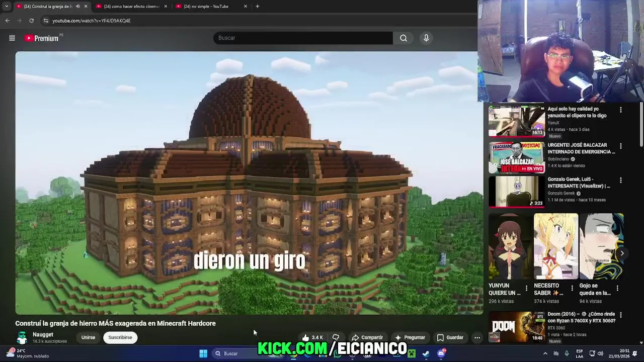Click the Unirse button

point(88,337)
